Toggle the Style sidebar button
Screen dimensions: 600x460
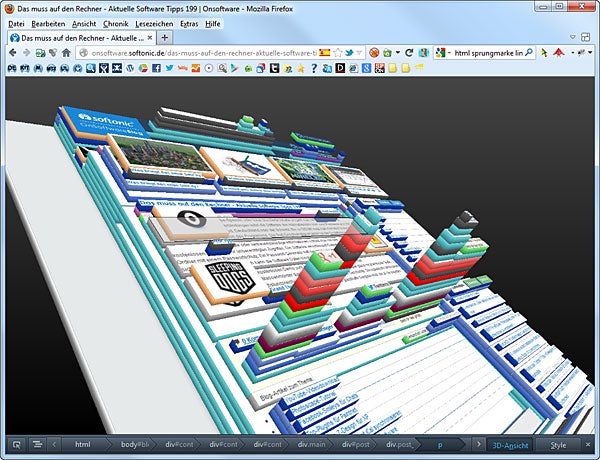click(x=557, y=444)
